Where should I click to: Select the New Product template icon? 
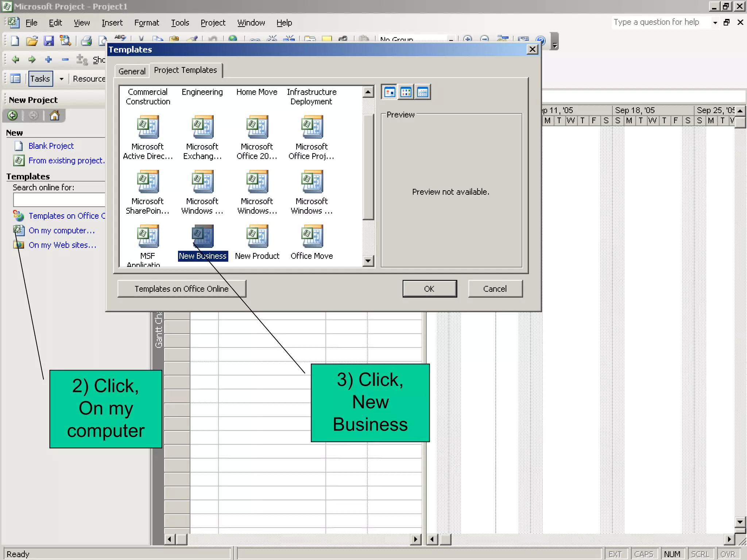[257, 237]
